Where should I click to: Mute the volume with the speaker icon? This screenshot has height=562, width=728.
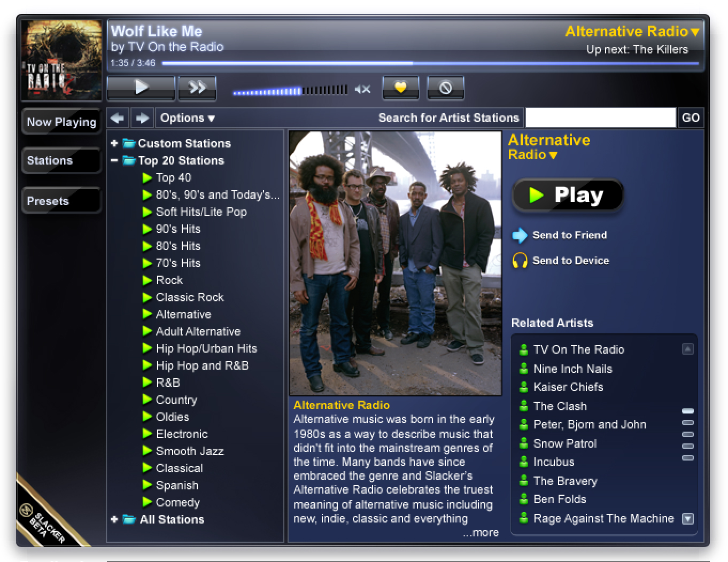tap(362, 90)
